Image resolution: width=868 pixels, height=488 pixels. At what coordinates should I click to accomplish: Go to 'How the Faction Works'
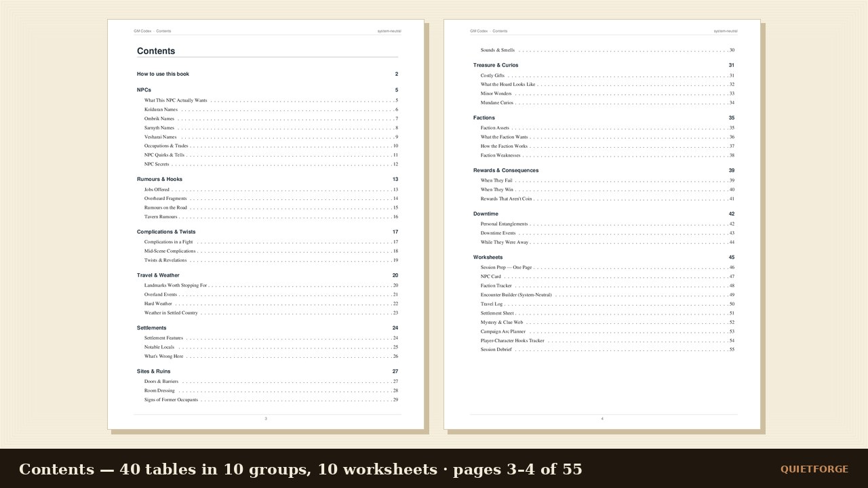608,146
